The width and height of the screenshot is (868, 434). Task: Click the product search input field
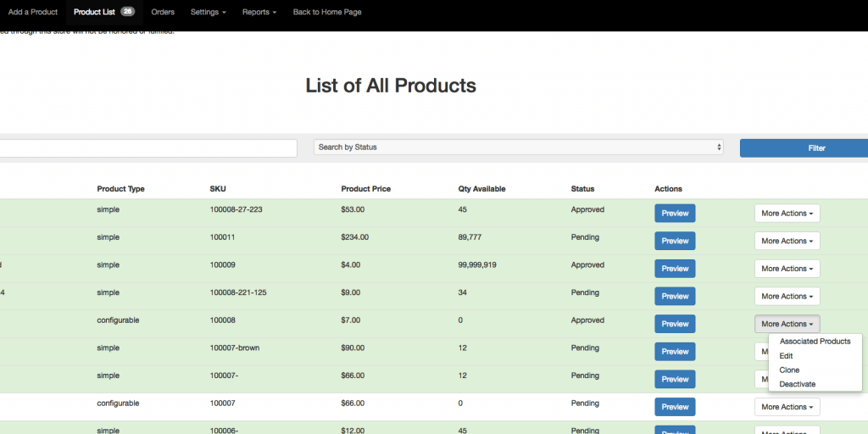click(x=148, y=148)
